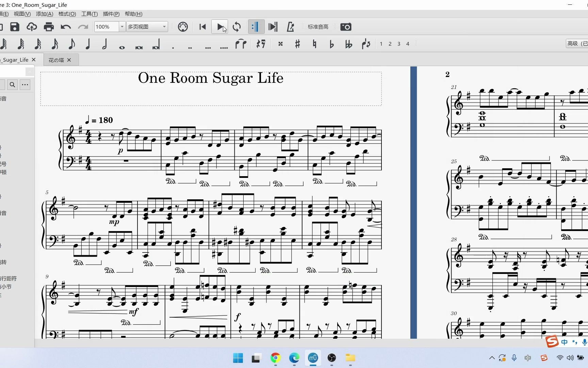588x368 pixels.
Task: Add a single augmentation dot
Action: coord(173,47)
